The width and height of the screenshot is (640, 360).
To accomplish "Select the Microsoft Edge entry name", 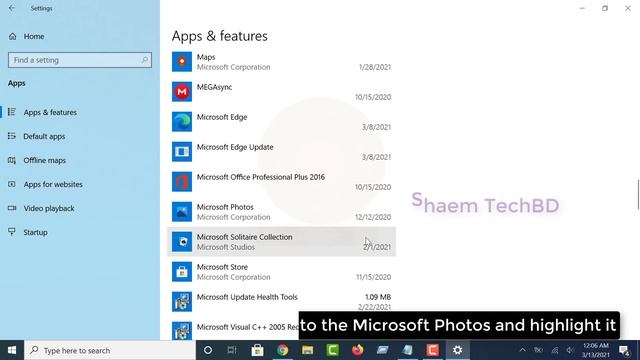I will coord(222,117).
